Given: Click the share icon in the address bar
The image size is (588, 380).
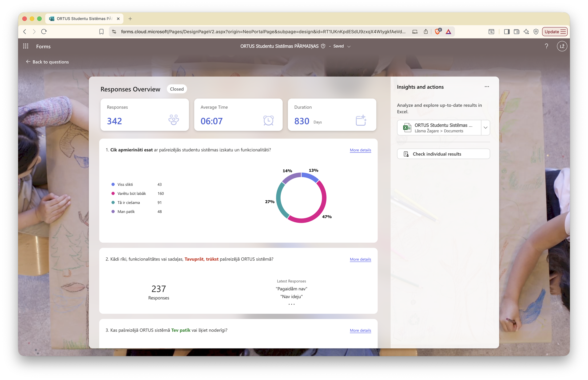Looking at the screenshot, I should (x=426, y=32).
